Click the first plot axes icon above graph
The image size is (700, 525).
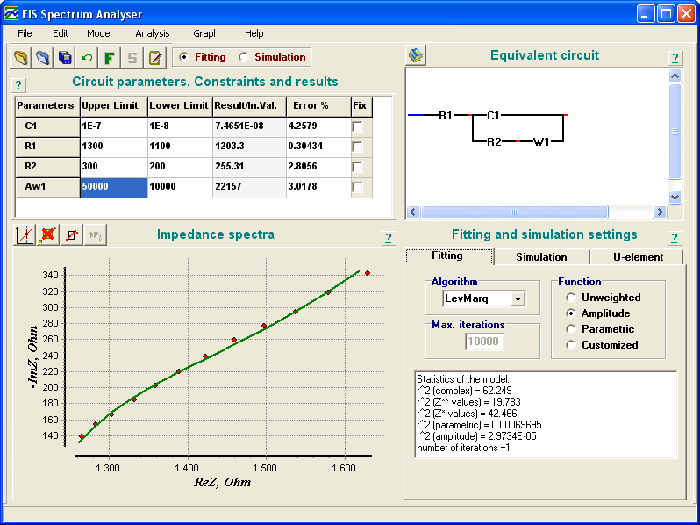[x=27, y=235]
